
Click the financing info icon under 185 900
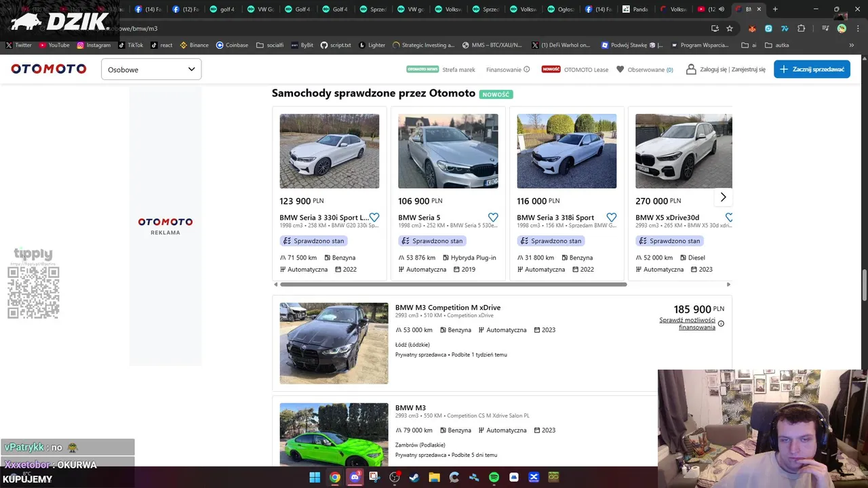721,323
